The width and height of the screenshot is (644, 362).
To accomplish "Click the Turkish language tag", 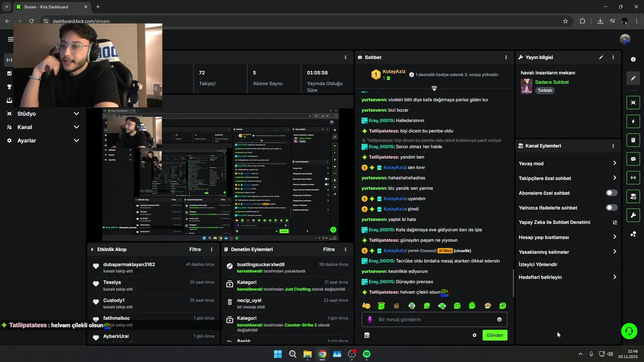I will (x=544, y=90).
